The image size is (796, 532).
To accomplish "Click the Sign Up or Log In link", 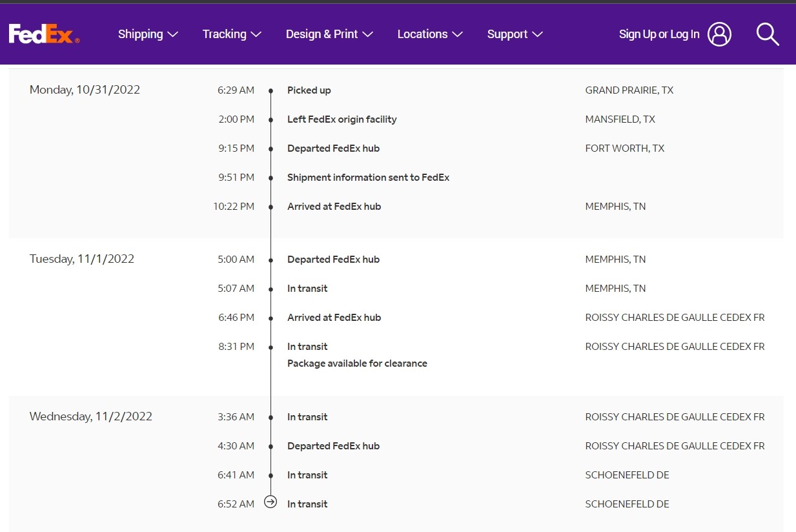I will (658, 34).
